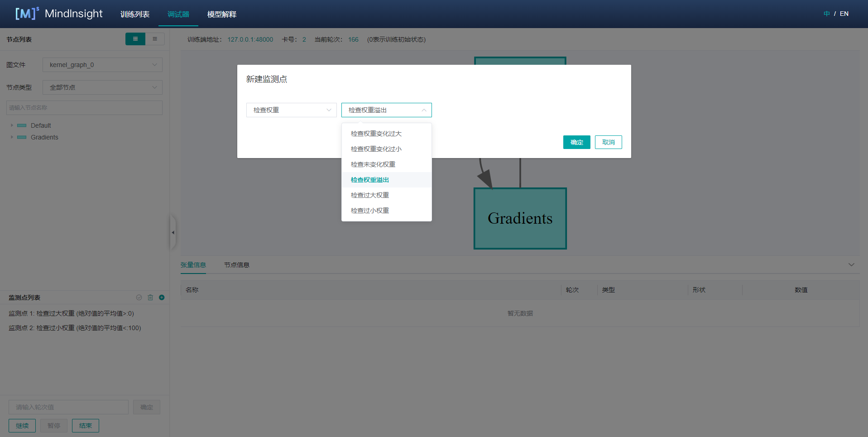This screenshot has height=437, width=868.
Task: Select 检查权重变化过大 from dropdown list
Action: [376, 134]
